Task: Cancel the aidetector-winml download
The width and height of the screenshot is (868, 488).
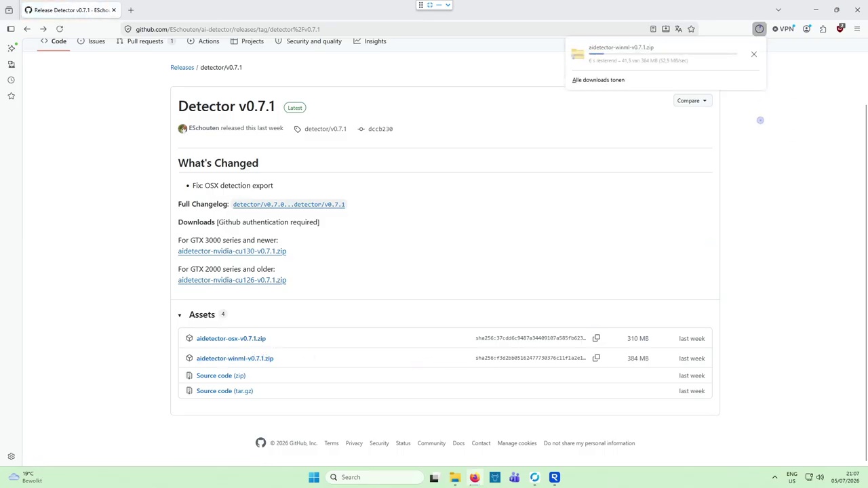Action: tap(753, 54)
